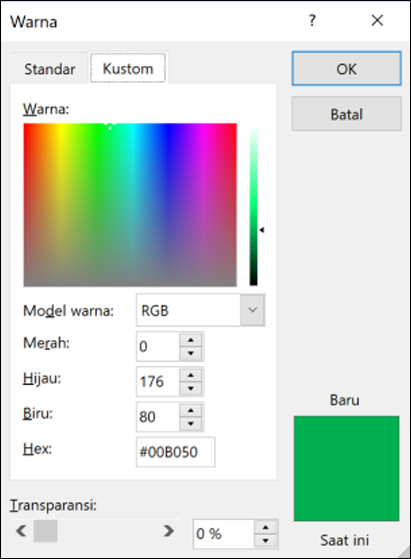This screenshot has width=411, height=559.
Task: Click the Baru green color preview
Action: click(x=346, y=468)
